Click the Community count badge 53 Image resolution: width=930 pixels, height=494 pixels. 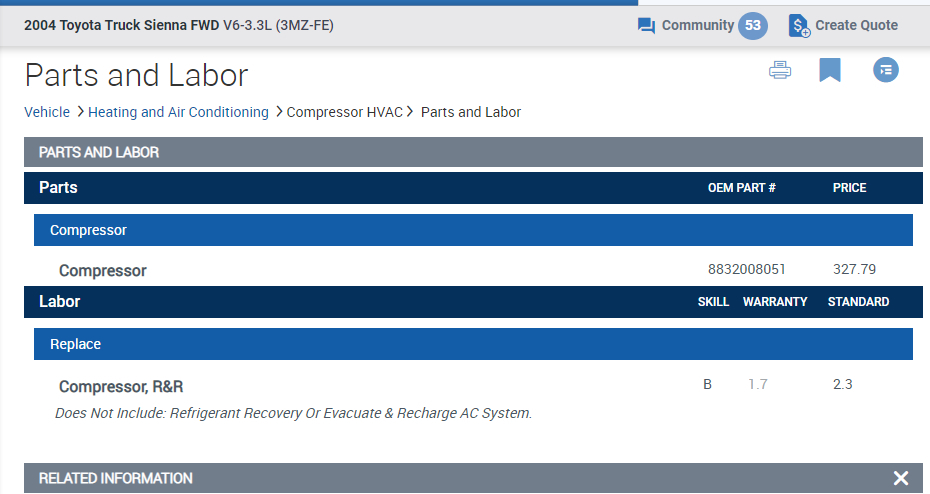[x=753, y=26]
